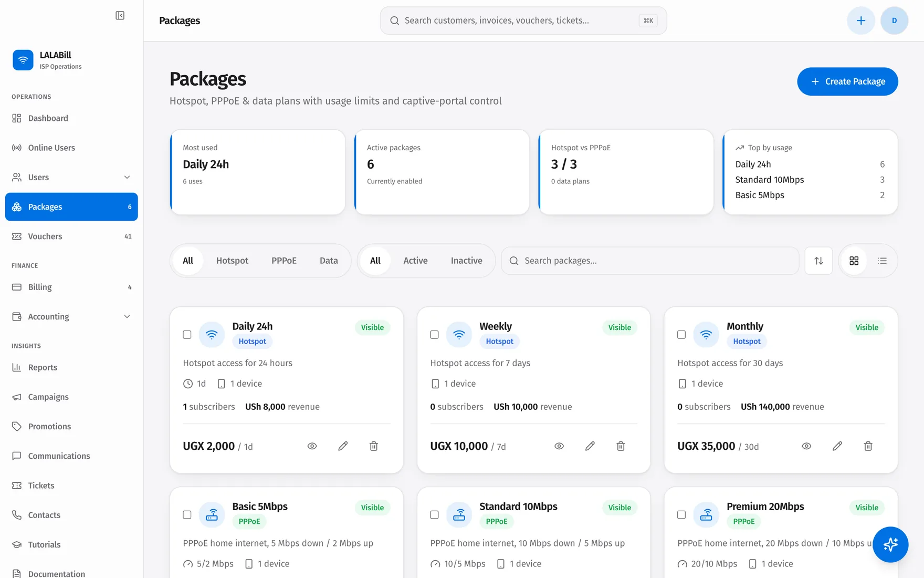
Task: Open Reports page
Action: pyautogui.click(x=71, y=367)
